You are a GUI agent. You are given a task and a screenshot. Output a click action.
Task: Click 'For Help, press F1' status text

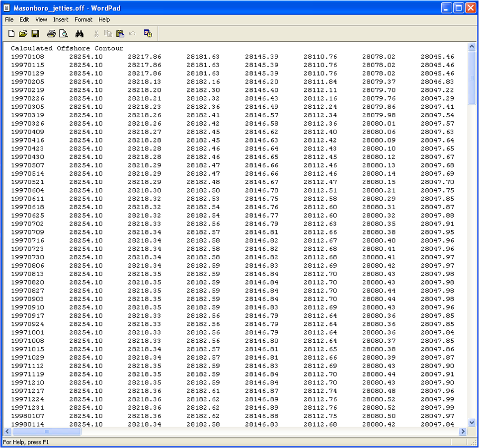tap(26, 442)
